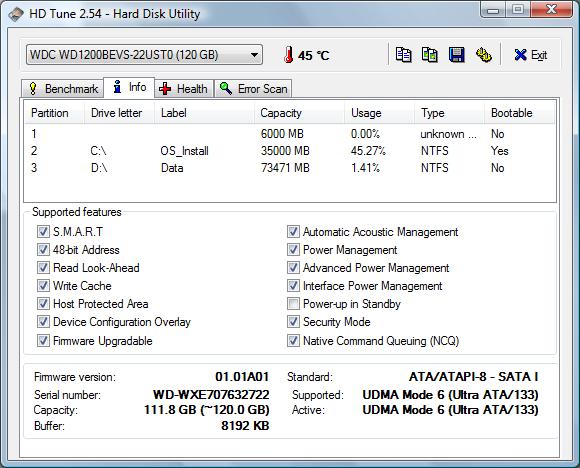Toggle the Power Management checkbox
This screenshot has height=468, width=580.
pos(293,249)
